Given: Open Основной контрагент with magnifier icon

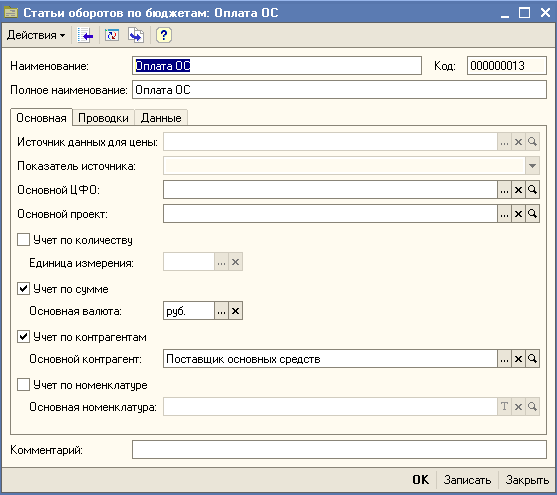Looking at the screenshot, I should [532, 359].
